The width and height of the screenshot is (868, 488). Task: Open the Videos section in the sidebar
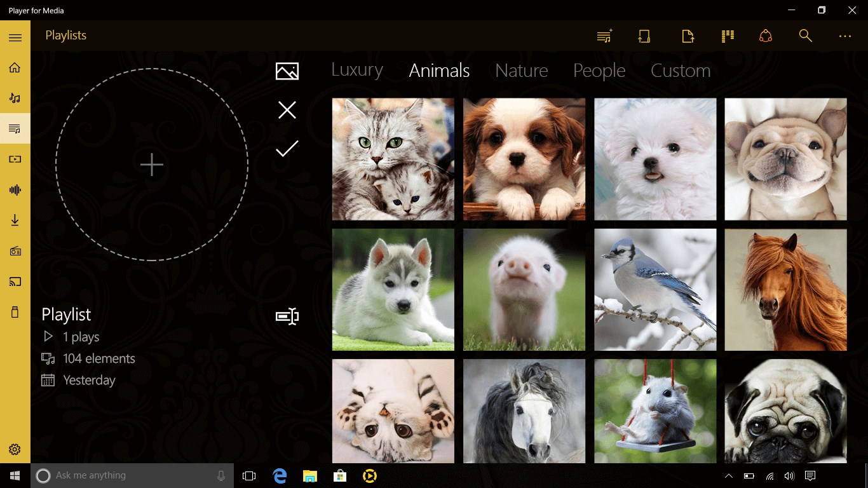coord(14,159)
